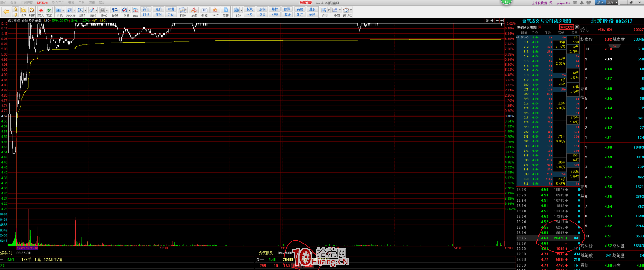644x270 pixels.
Task: Open the 分析 menu
Action: 13,3
